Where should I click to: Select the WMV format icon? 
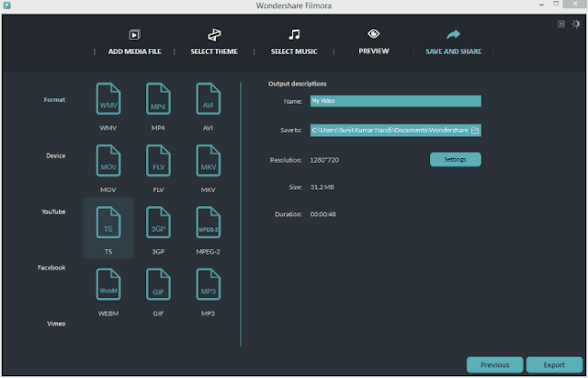108,98
